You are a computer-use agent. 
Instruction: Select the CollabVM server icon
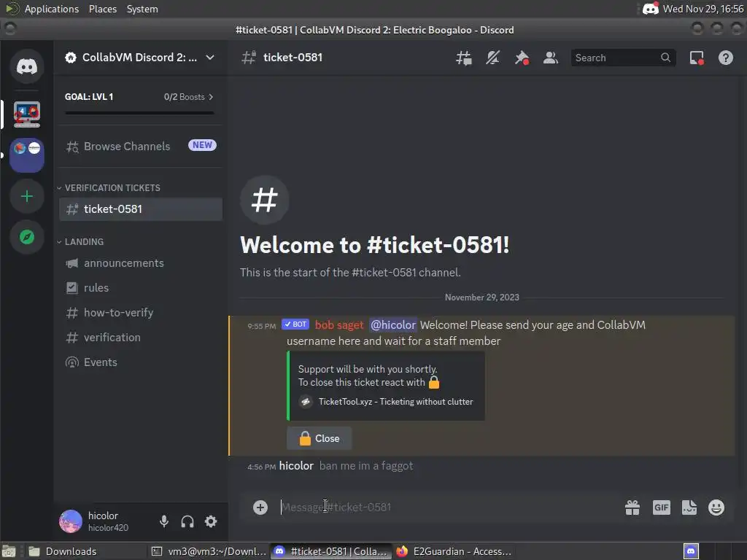pos(27,114)
